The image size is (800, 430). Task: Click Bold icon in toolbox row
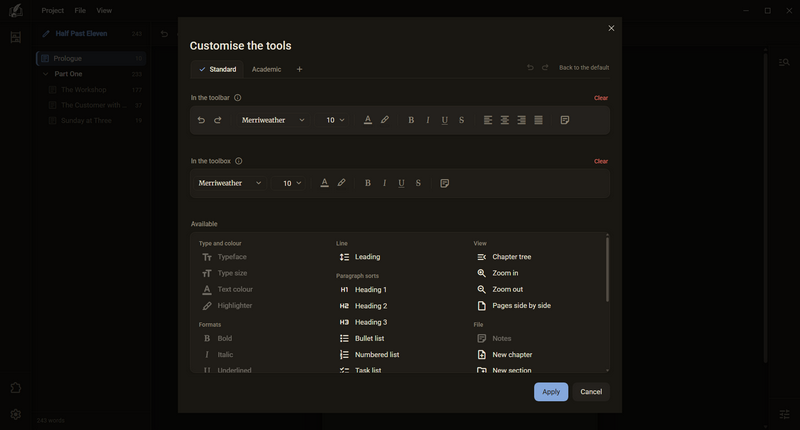(x=367, y=183)
